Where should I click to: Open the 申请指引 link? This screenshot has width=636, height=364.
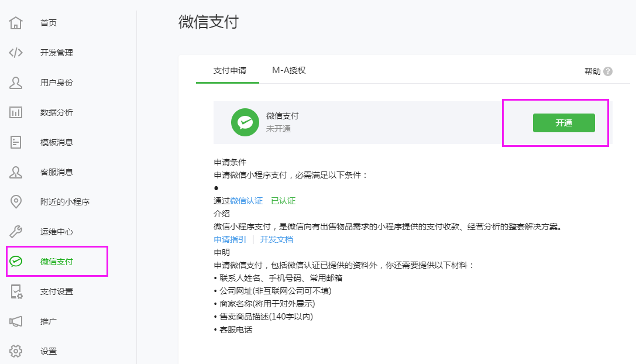tap(229, 239)
